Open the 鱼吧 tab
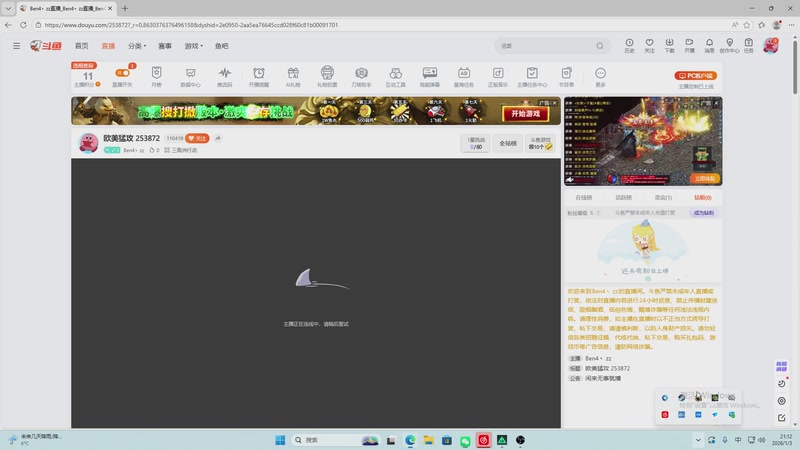Viewport: 800px width, 450px height. [221, 46]
